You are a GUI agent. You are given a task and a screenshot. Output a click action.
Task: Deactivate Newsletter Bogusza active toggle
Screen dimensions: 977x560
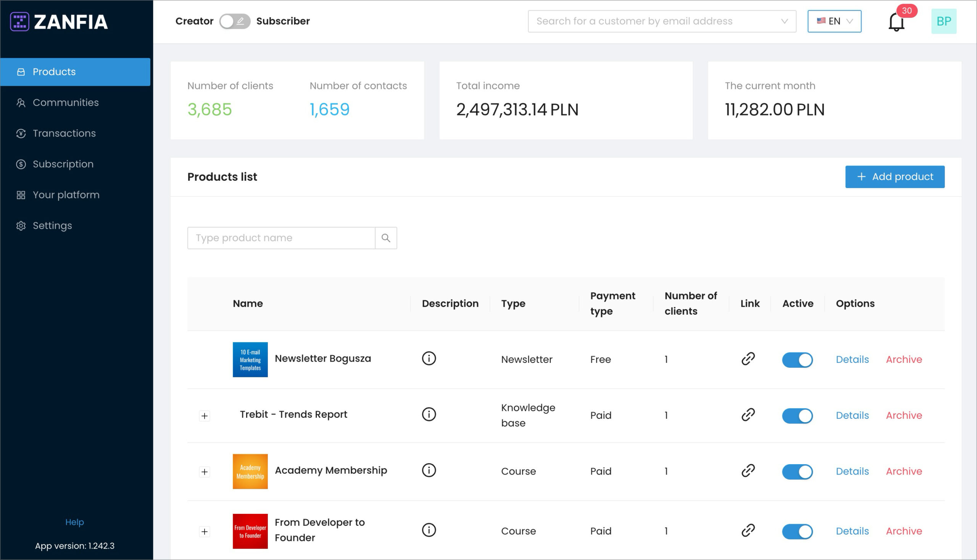[x=797, y=360]
